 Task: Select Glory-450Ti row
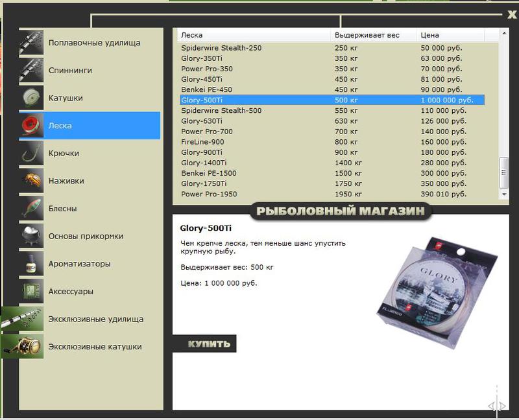coord(332,79)
